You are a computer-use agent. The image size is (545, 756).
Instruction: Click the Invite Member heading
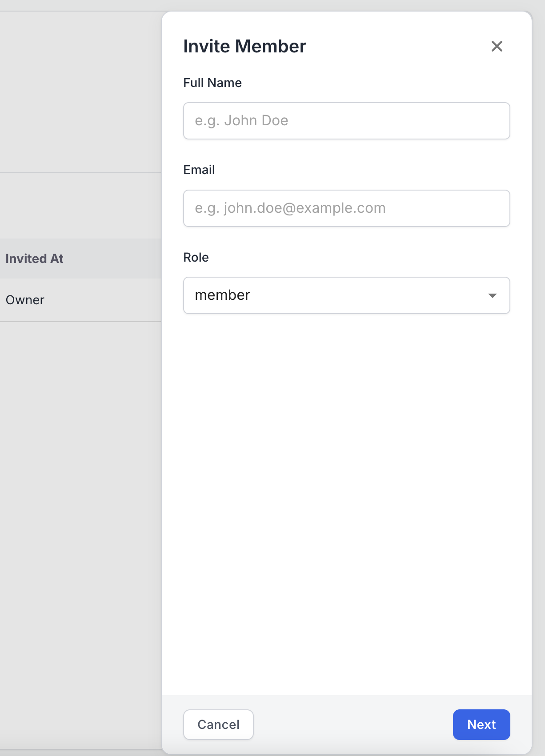(244, 46)
